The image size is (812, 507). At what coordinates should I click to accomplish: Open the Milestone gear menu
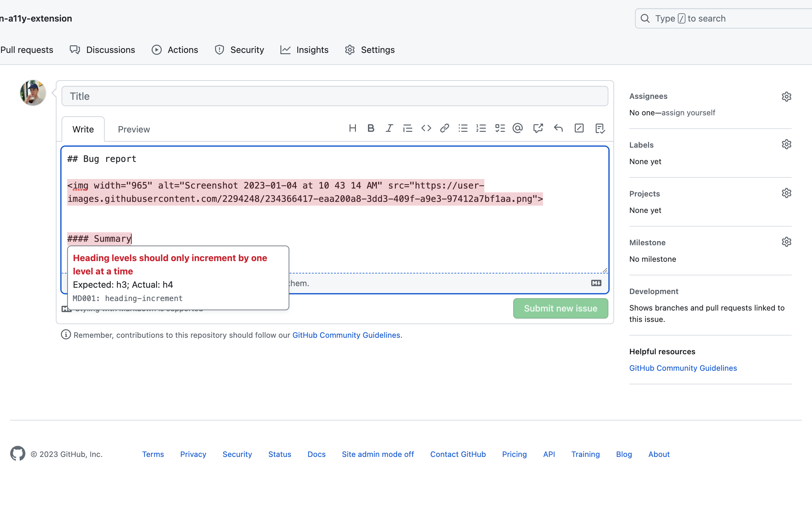pos(786,242)
